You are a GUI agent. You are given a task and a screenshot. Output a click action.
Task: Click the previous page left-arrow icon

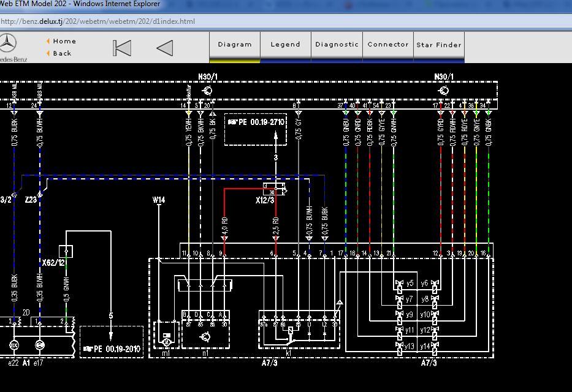click(x=164, y=48)
